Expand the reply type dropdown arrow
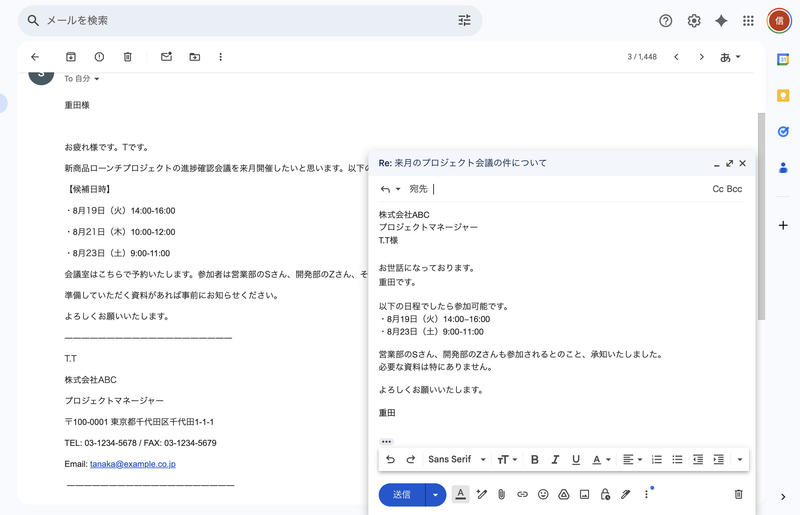The height and width of the screenshot is (515, 800). click(397, 189)
